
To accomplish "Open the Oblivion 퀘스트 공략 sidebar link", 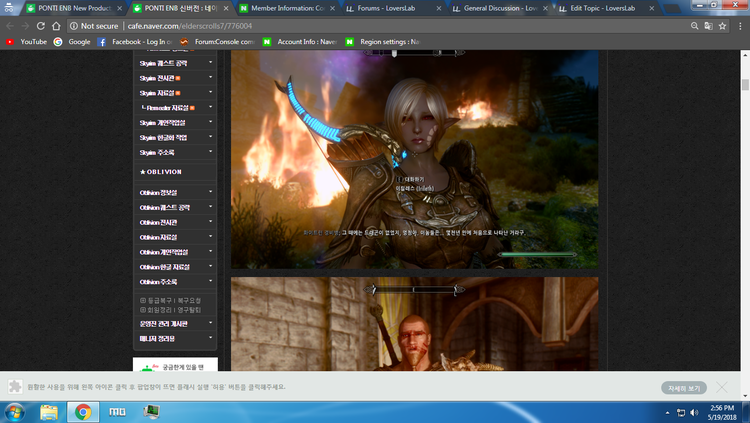I will [165, 207].
